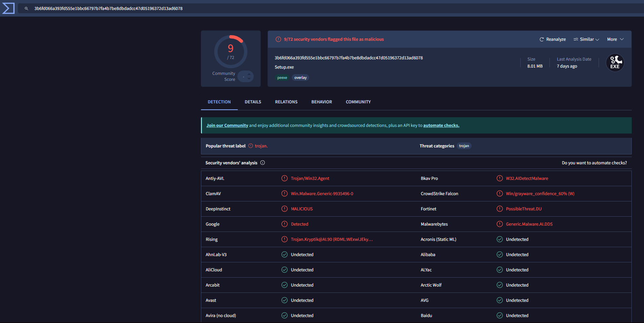
Task: Select the file hash in summary panel
Action: pyautogui.click(x=349, y=58)
